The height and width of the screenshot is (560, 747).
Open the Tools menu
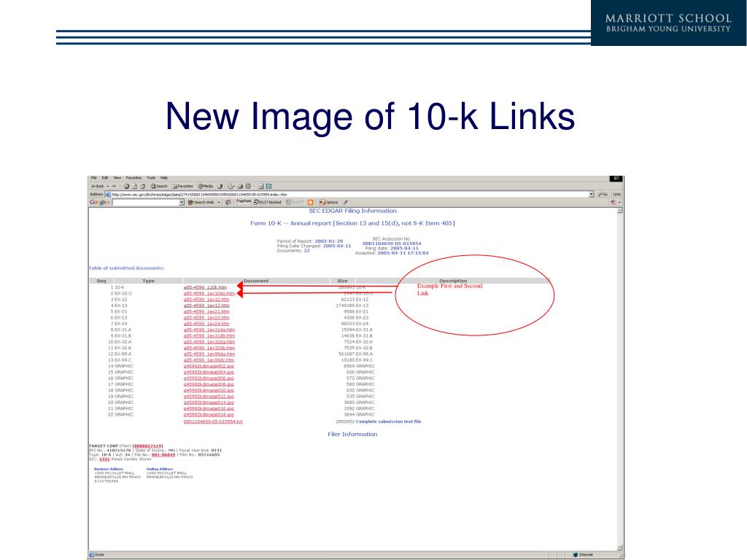151,178
